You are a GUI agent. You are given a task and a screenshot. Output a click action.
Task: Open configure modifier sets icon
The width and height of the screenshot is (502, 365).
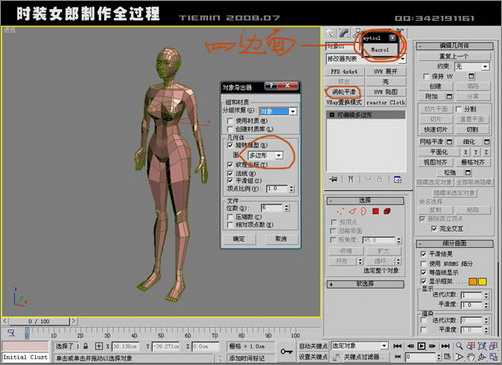click(x=398, y=179)
